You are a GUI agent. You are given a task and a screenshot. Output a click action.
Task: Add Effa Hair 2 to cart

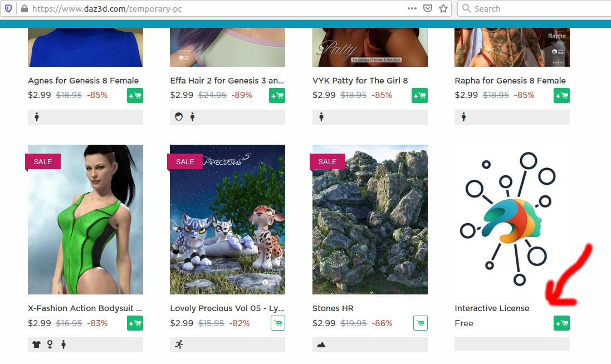click(x=277, y=95)
